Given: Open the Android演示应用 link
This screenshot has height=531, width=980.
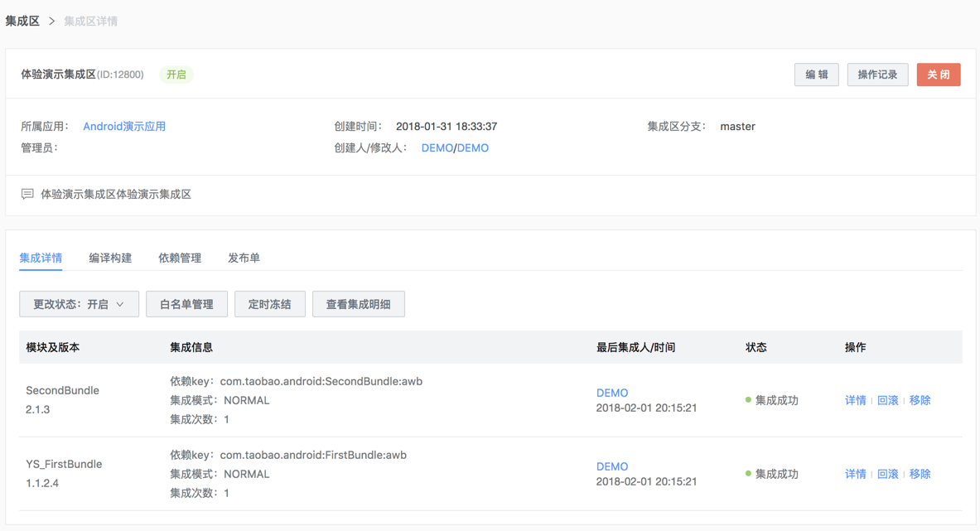Looking at the screenshot, I should point(124,126).
